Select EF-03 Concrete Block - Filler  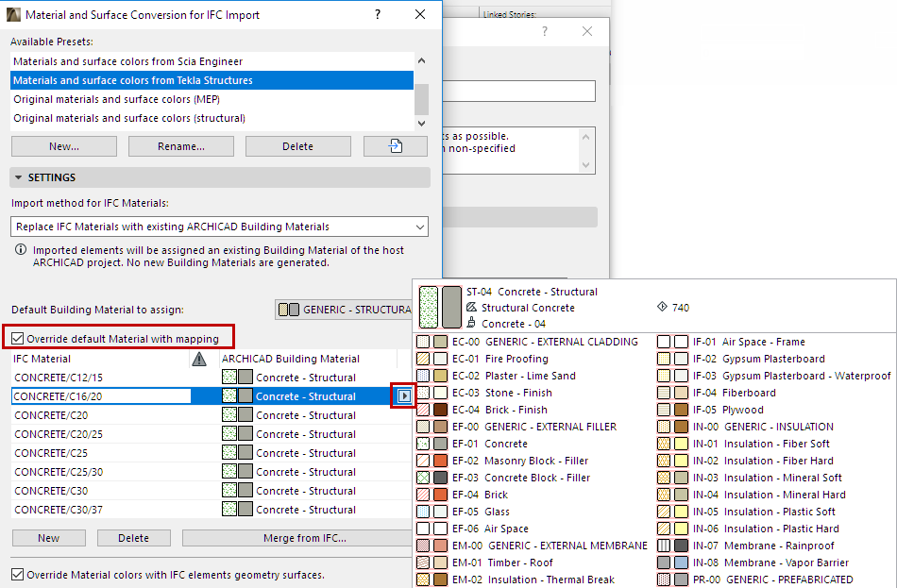[503, 478]
